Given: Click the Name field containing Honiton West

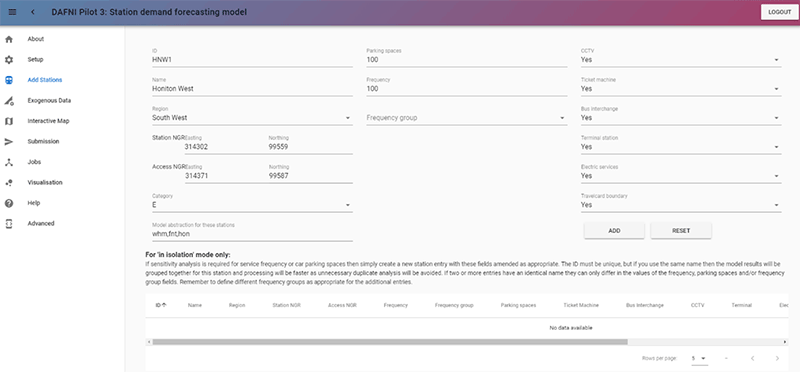Looking at the screenshot, I should click(x=252, y=87).
